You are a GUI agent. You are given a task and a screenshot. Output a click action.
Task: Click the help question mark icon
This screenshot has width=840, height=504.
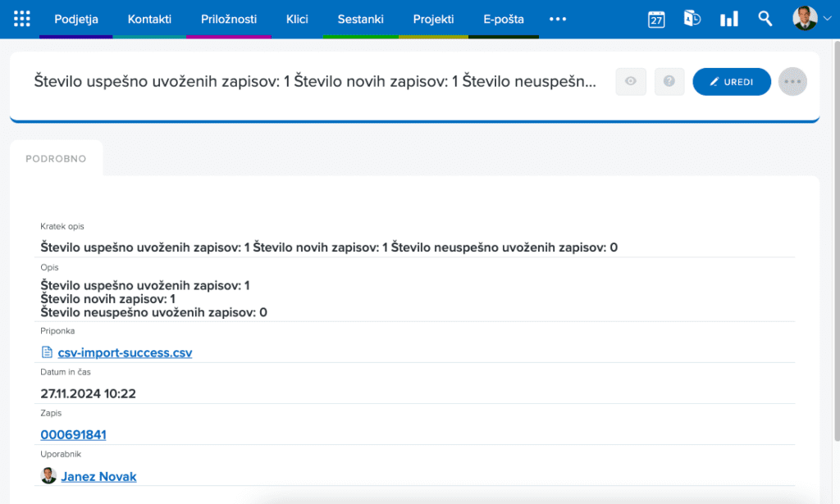tap(669, 81)
